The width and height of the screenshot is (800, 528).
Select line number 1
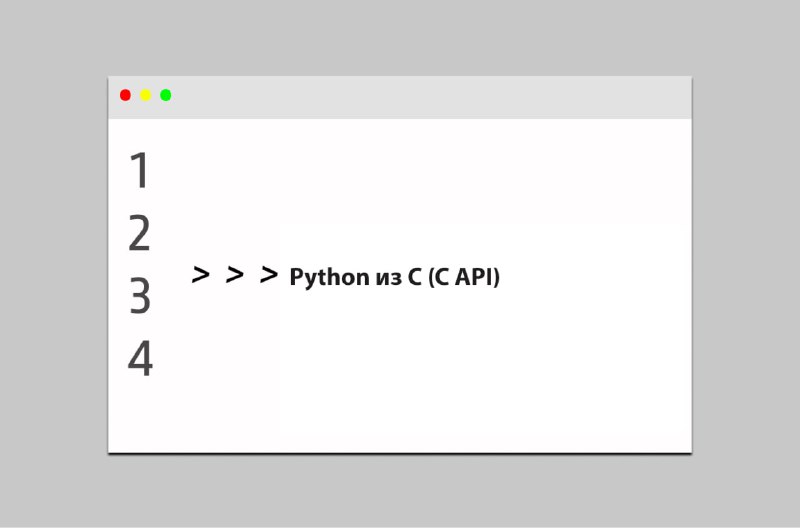coord(139,170)
